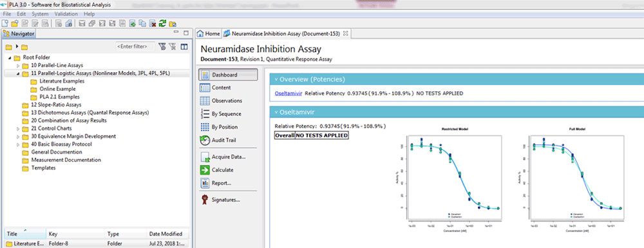
Task: Collapse the Root Folder node
Action: tap(10, 57)
